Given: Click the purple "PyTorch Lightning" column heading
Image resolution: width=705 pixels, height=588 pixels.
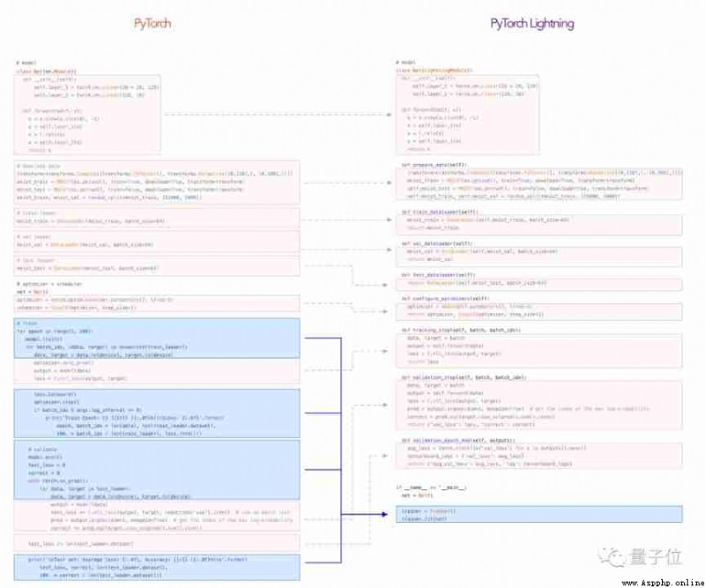Looking at the screenshot, I should point(532,24).
